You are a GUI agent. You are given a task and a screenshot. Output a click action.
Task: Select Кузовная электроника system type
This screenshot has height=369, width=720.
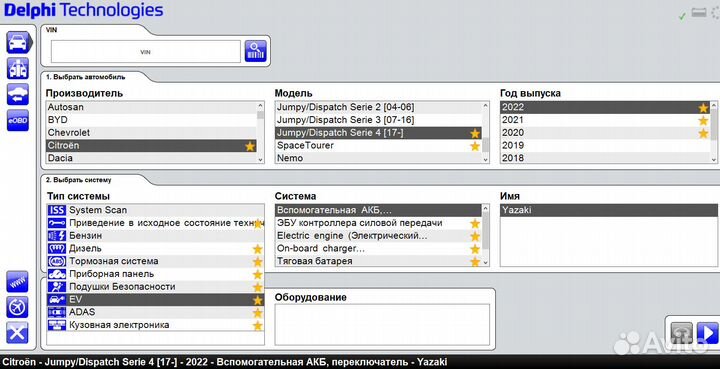[156, 325]
